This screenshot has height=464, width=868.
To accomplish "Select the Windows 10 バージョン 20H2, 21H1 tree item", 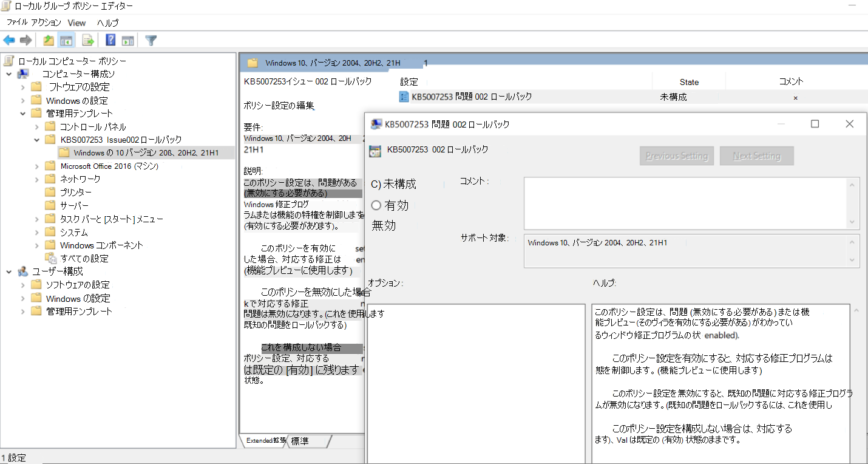I will click(146, 152).
